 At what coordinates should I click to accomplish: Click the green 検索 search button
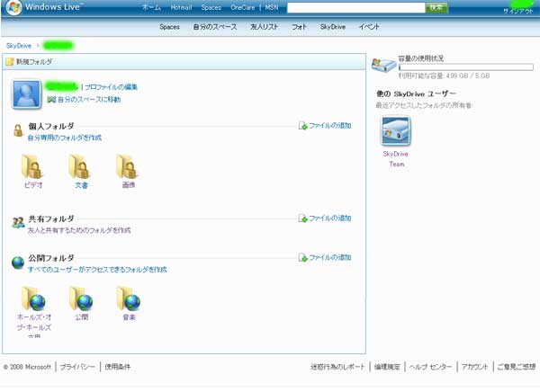[x=436, y=7]
